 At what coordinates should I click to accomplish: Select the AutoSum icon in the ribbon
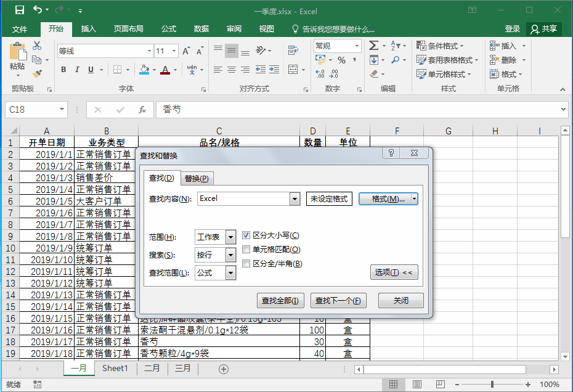pos(375,44)
